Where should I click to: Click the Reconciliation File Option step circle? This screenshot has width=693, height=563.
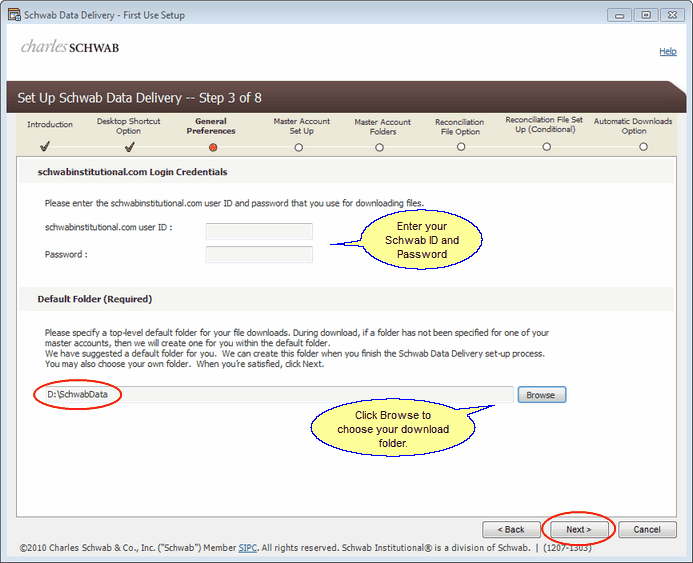click(461, 146)
